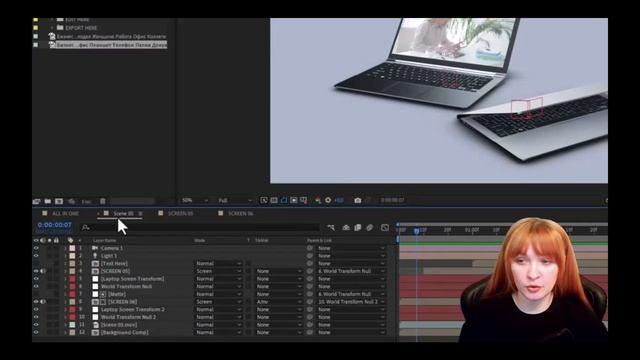Click the label tag column header icon
This screenshot has width=640, height=360.
point(71,240)
